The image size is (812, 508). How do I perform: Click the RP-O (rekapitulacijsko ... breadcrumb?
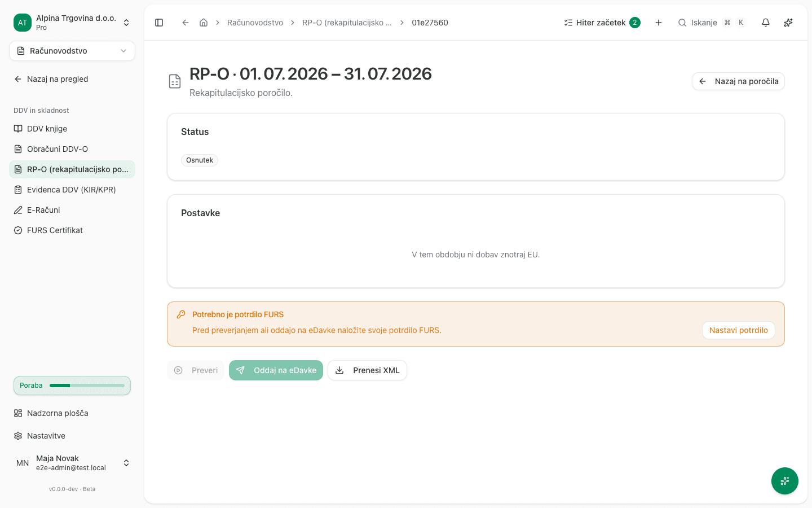pos(347,23)
